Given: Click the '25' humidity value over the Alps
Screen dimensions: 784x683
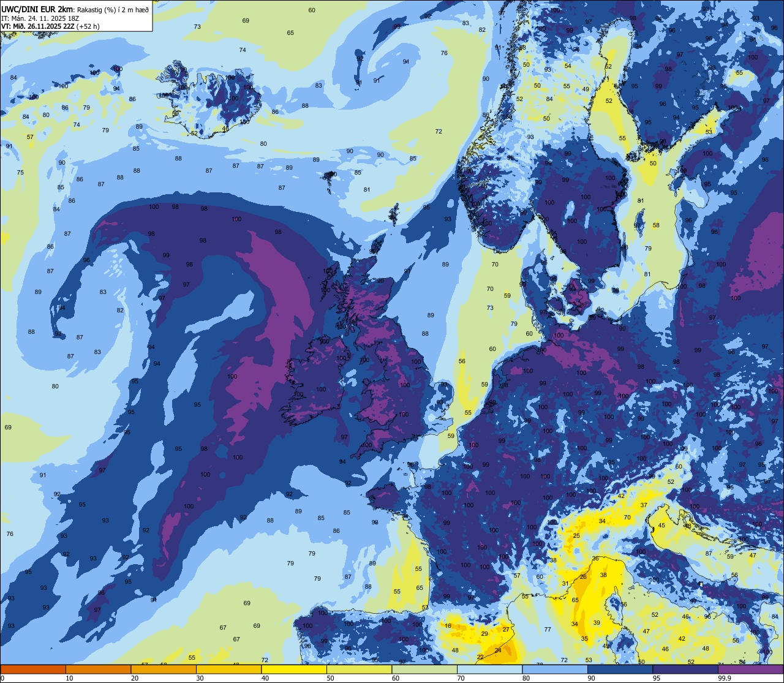Looking at the screenshot, I should pyautogui.click(x=576, y=536).
